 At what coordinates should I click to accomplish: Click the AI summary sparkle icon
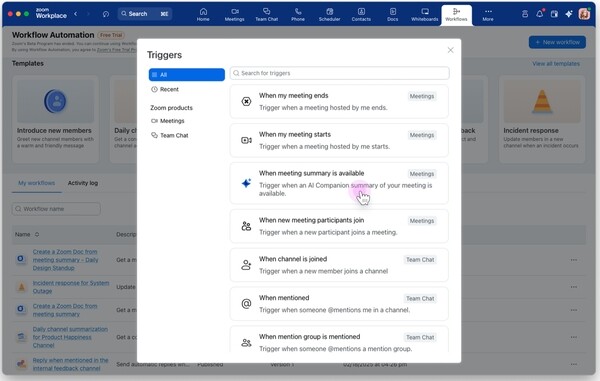pos(246,183)
